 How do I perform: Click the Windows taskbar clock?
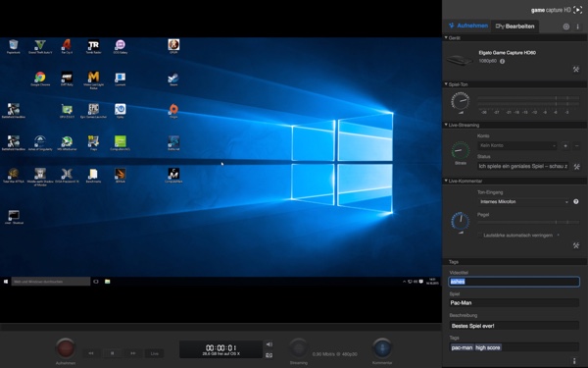click(x=433, y=282)
